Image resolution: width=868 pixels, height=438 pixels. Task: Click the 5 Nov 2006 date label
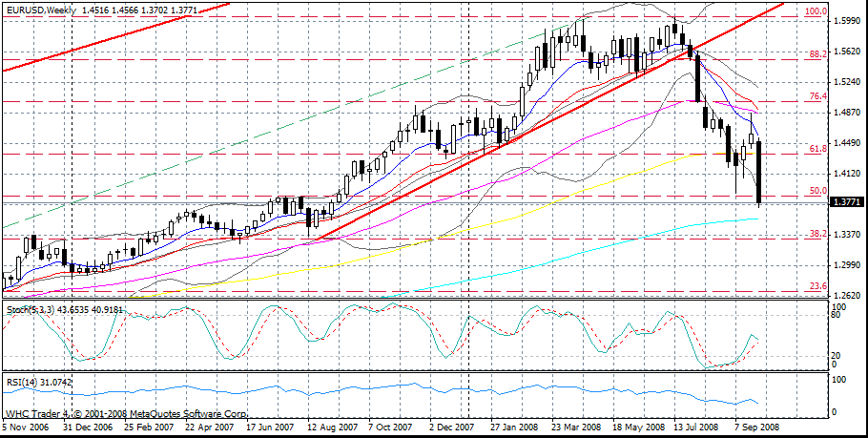pyautogui.click(x=27, y=428)
